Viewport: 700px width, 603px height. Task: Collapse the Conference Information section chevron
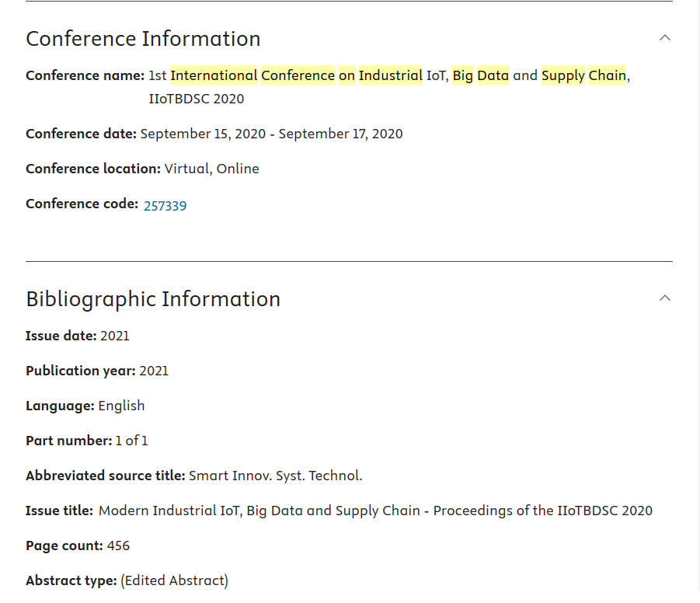click(x=664, y=37)
